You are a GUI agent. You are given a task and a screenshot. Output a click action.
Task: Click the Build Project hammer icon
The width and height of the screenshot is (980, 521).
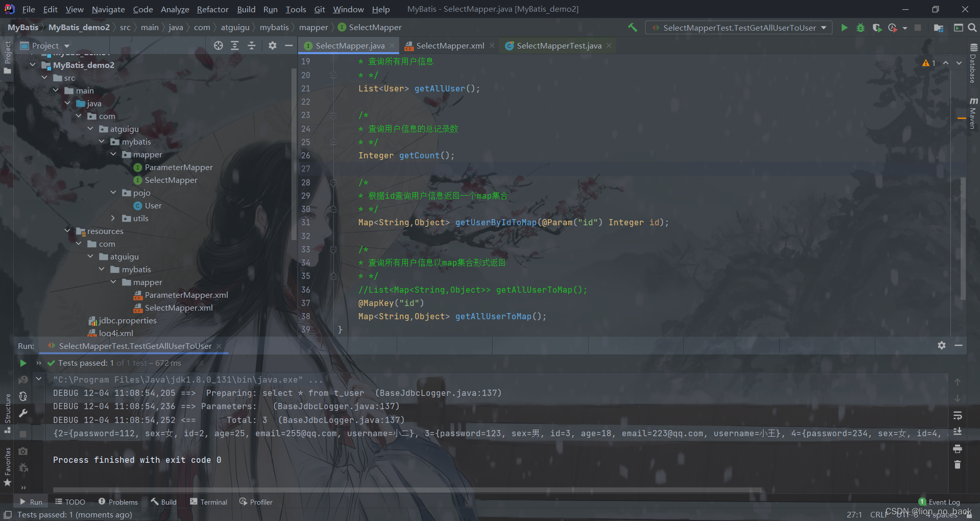point(632,28)
